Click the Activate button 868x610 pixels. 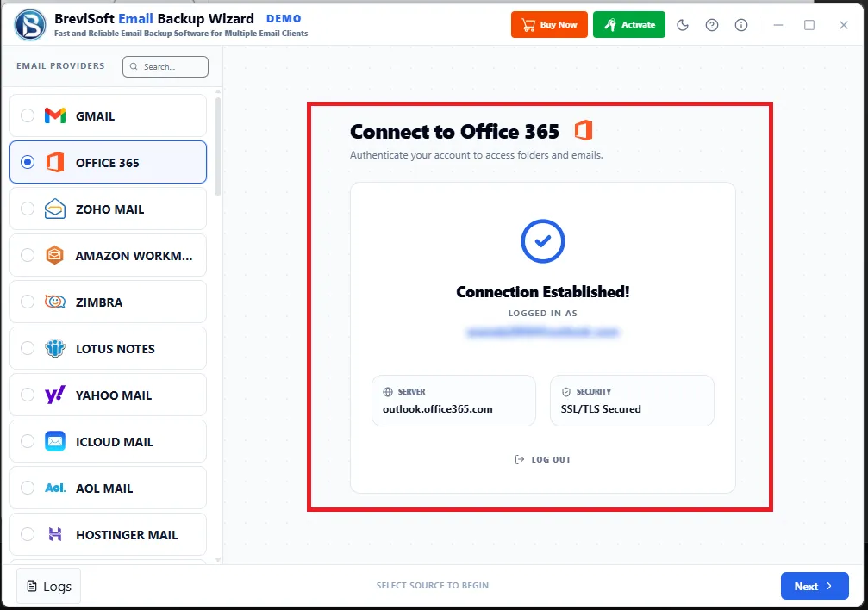tap(629, 25)
